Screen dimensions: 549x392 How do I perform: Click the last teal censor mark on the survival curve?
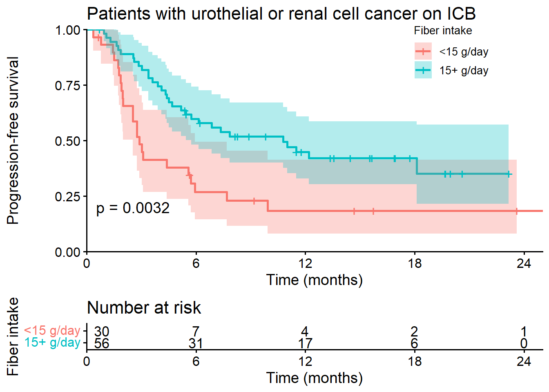(509, 174)
